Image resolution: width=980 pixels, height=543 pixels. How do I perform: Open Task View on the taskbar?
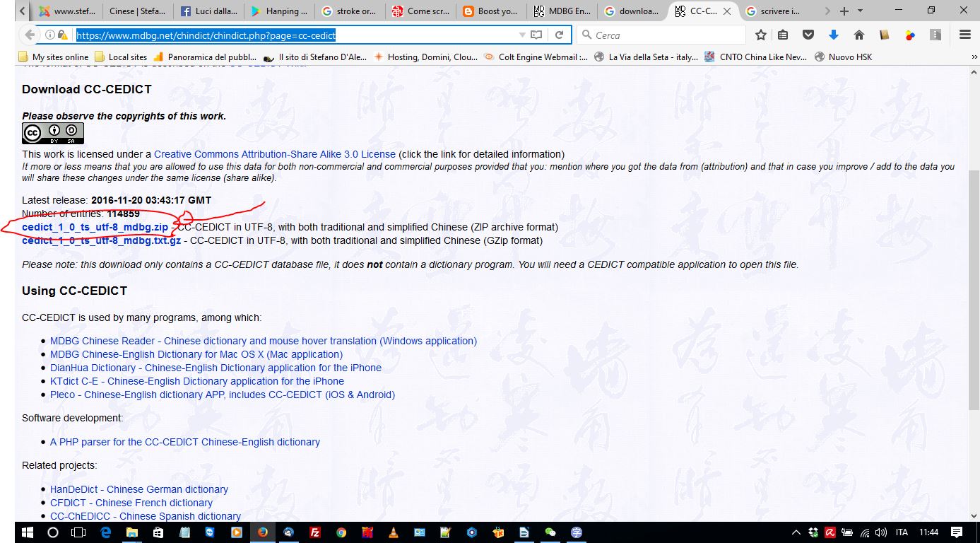pyautogui.click(x=79, y=532)
